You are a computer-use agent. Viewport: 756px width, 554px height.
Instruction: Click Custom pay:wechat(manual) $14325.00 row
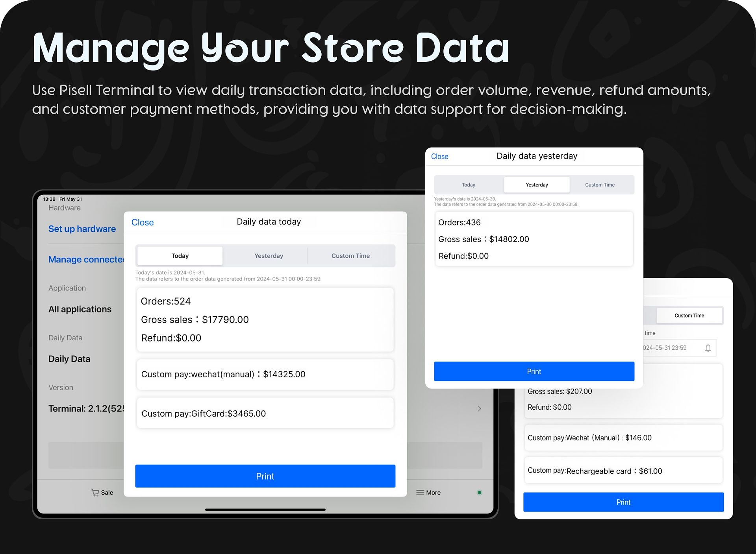point(265,374)
